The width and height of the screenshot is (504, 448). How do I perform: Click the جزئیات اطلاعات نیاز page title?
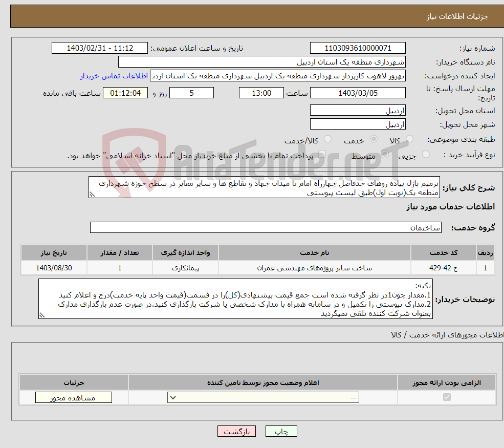tap(457, 16)
